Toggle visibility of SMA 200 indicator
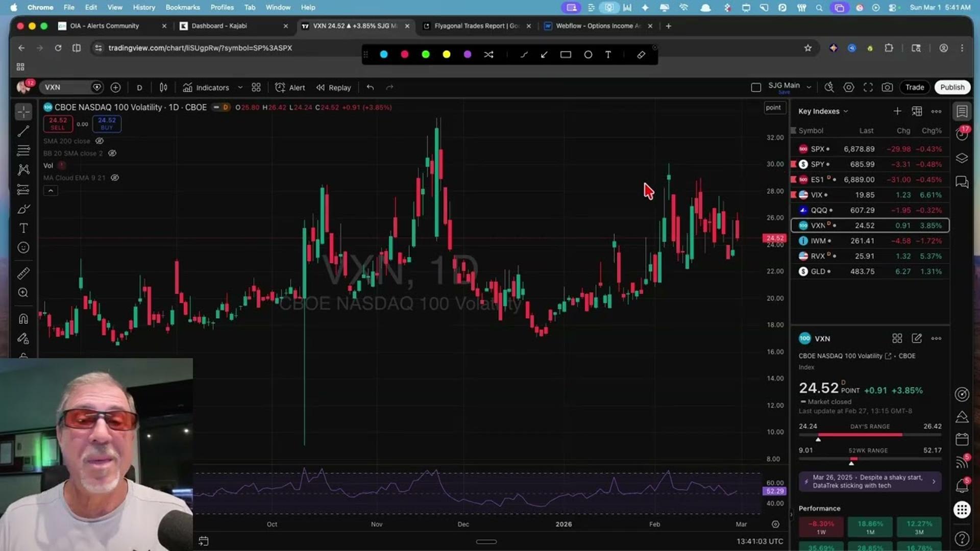This screenshot has width=980, height=551. [100, 141]
